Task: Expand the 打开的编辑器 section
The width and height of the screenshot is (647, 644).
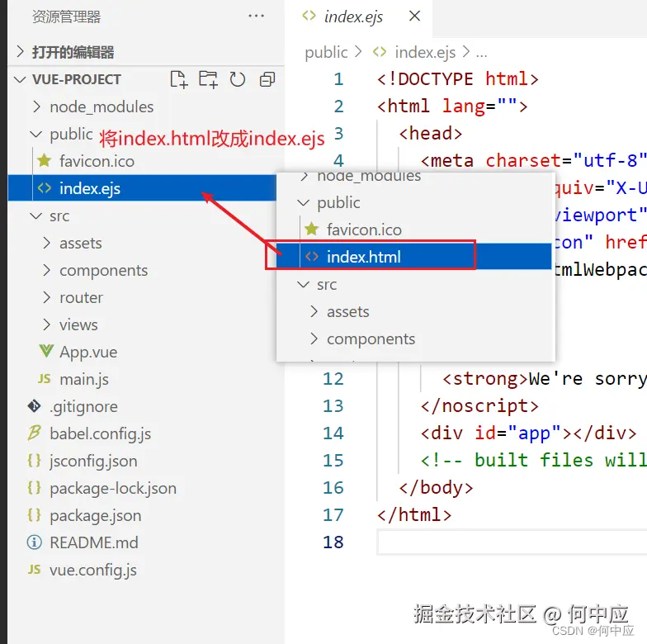Action: 20,51
